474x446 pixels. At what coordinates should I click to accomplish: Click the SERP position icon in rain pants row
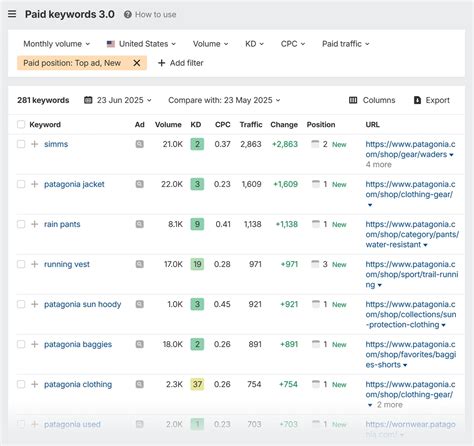click(x=315, y=224)
